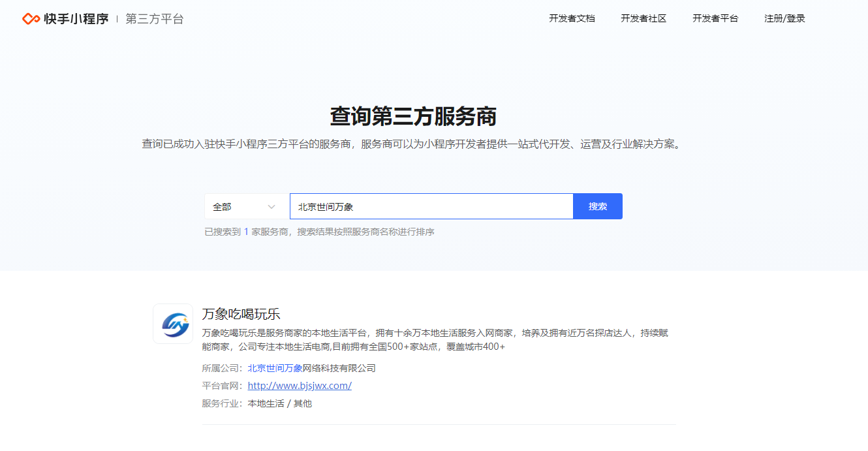
Task: Click the subtitle beginning 查询已成功入驻快手小程序
Action: (412, 144)
